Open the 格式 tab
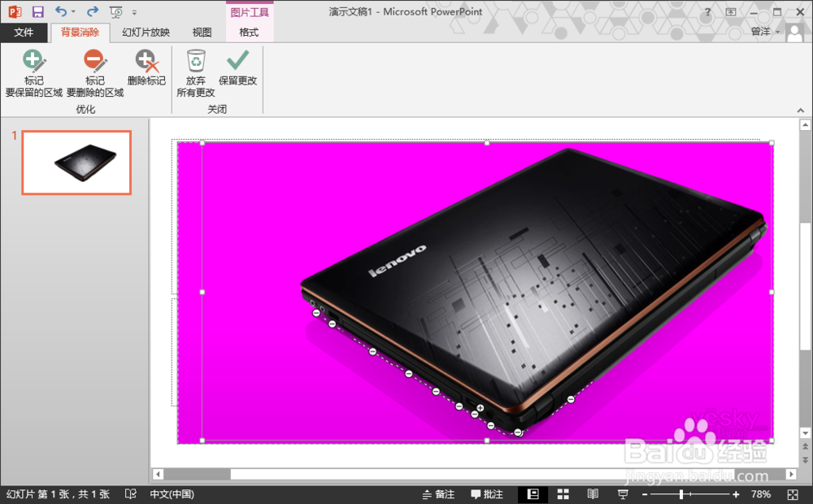The image size is (813, 504). coord(249,33)
